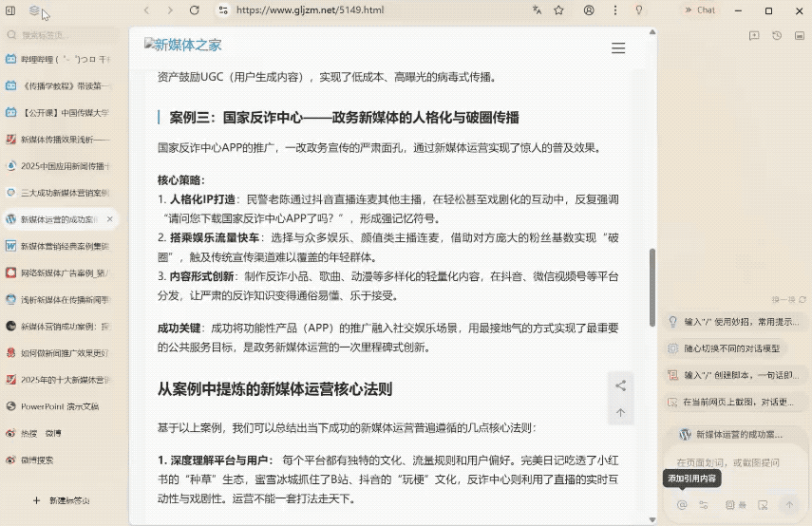Switch to the 2025年的十大新媒体营销 tab
The image size is (812, 526).
pos(60,380)
